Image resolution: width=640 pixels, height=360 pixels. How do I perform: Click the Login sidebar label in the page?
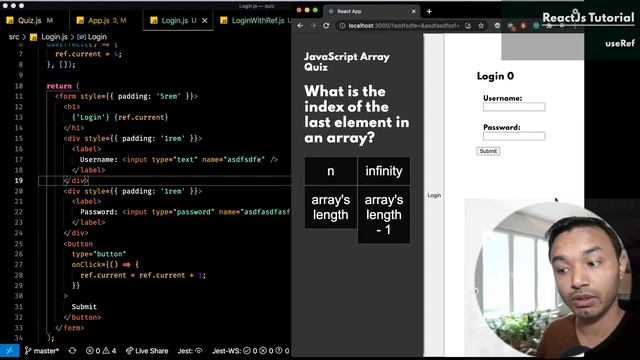click(434, 196)
